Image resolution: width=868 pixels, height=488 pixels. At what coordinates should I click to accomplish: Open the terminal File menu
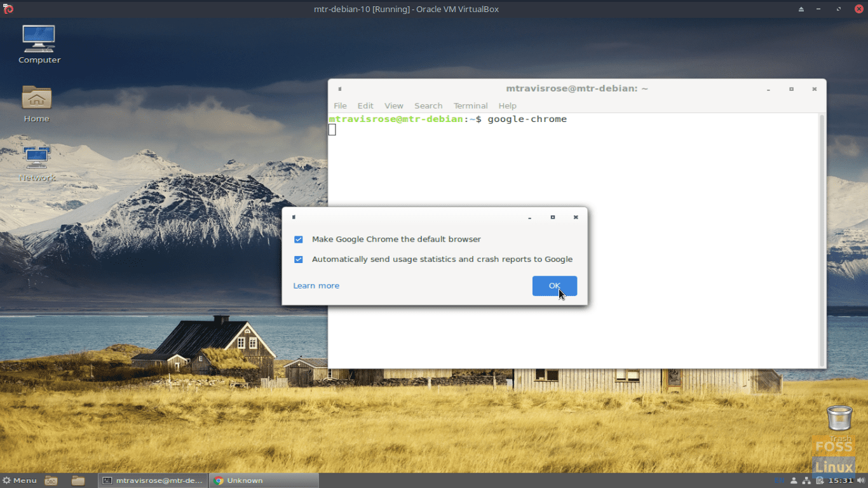coord(341,105)
